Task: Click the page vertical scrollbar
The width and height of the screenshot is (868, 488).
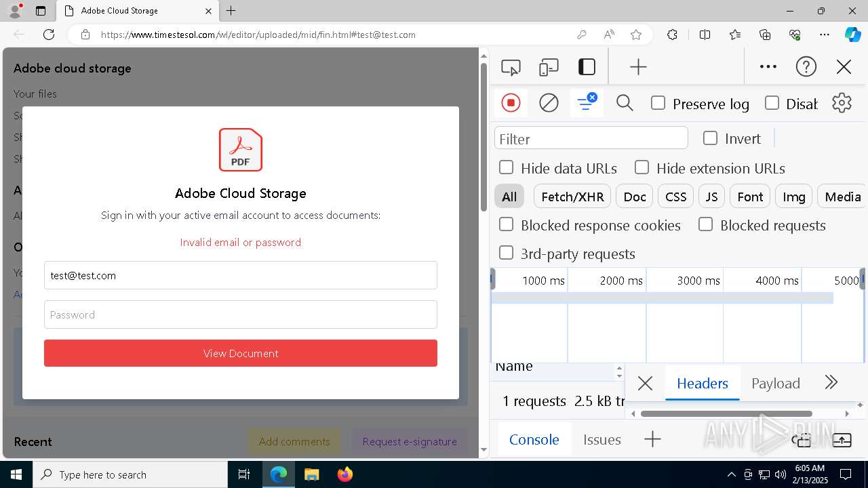Action: click(484, 136)
